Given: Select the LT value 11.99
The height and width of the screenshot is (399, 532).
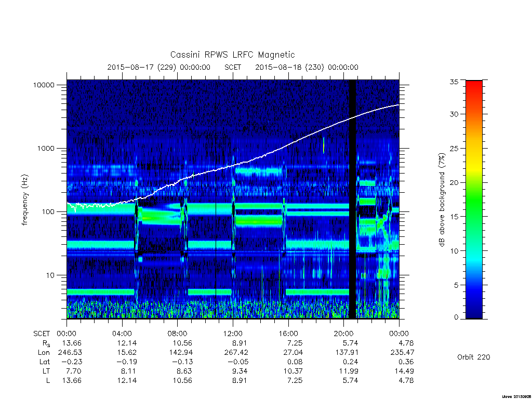Looking at the screenshot, I should coord(349,371).
